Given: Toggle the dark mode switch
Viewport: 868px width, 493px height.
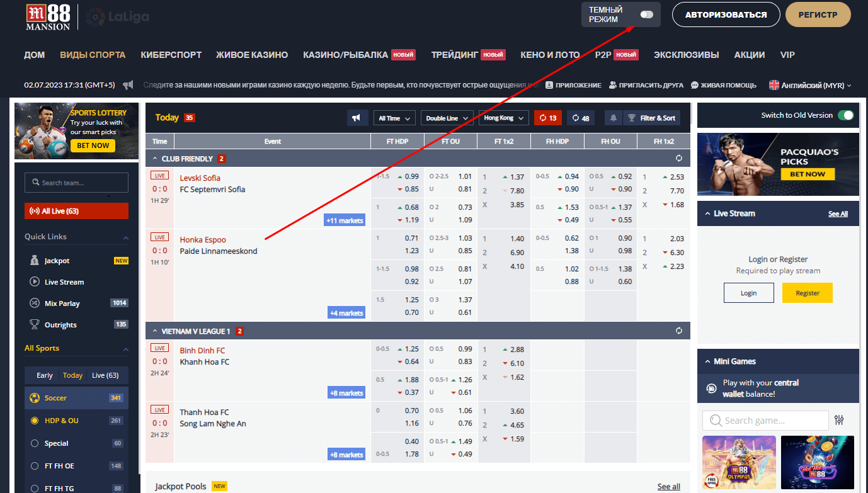Looking at the screenshot, I should [646, 14].
